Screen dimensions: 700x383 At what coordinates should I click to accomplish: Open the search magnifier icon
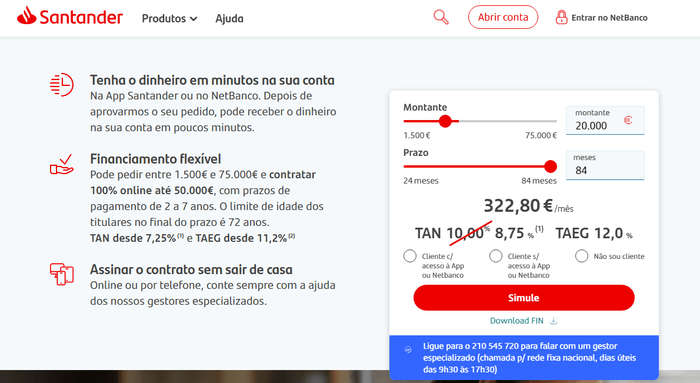pos(441,17)
